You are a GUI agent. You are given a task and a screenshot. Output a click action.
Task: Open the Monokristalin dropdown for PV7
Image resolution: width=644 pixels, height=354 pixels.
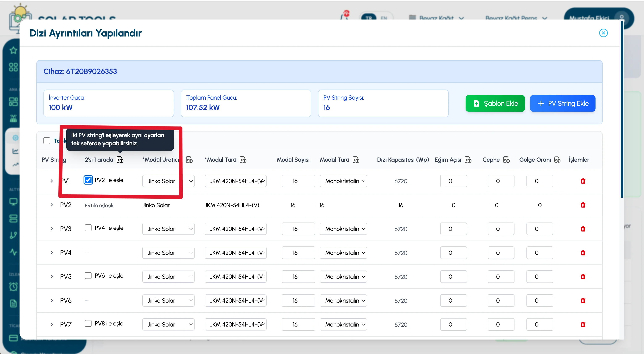(343, 324)
